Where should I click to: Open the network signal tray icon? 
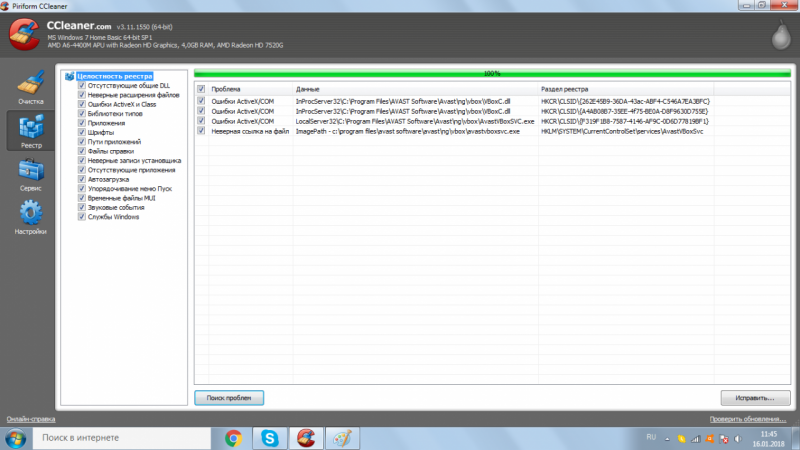(x=695, y=439)
